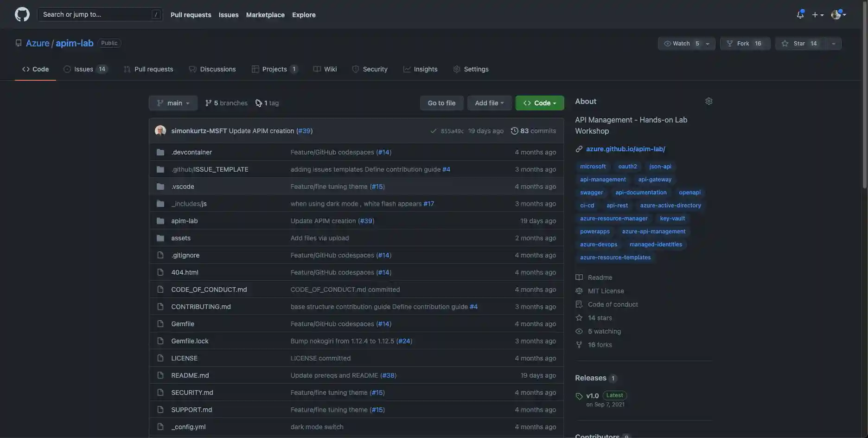The image size is (868, 438).
Task: Open notifications via the bell icon
Action: [800, 14]
